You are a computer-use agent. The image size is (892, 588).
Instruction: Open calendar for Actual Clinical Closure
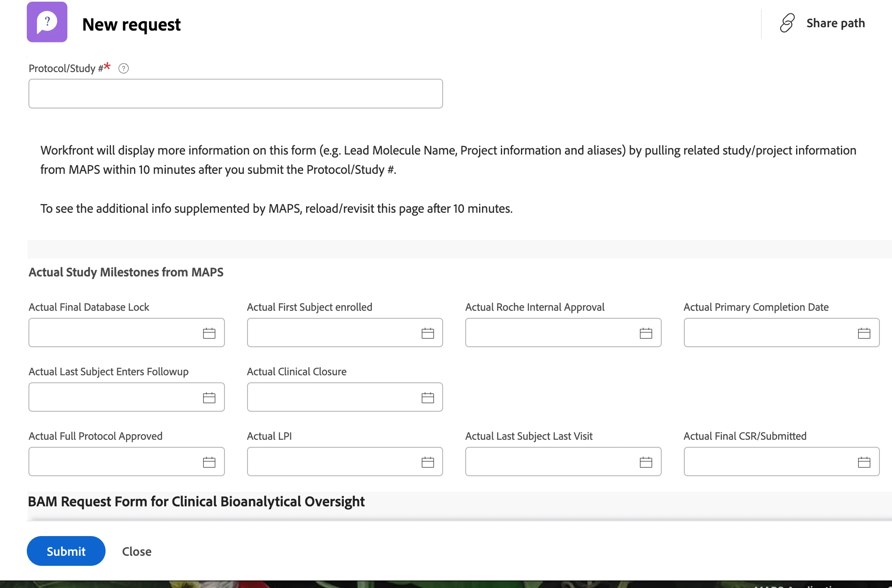click(428, 397)
